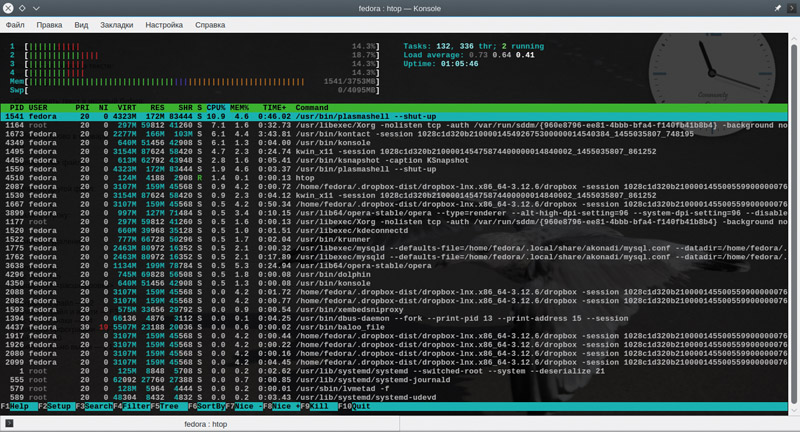Click the F7 Nice - button
The image size is (800, 432).
[244, 406]
